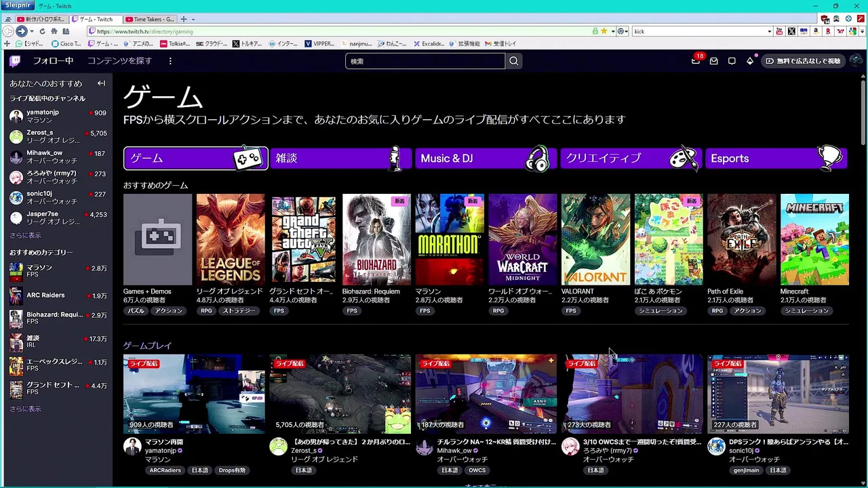Click the Bits gem icon

point(750,61)
